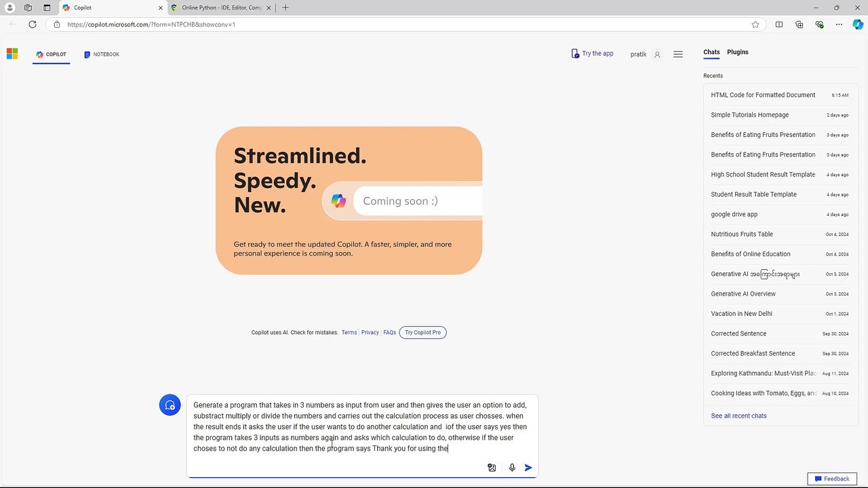Open split screen view in the toolbar
This screenshot has height=488, width=868.
[x=779, y=24]
